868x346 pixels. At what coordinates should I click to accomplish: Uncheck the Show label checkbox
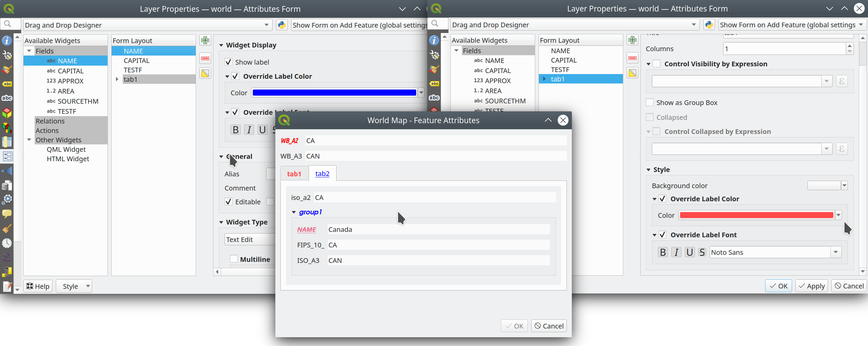coord(229,62)
